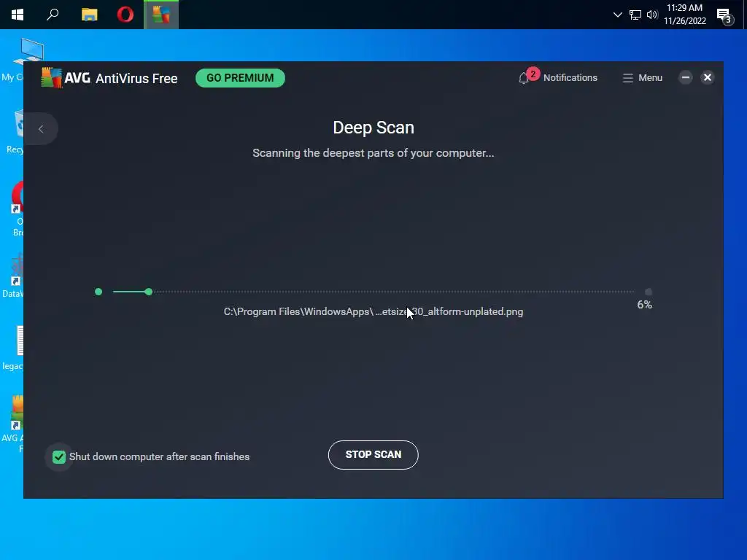Open the taskbar clock and date
The height and width of the screenshot is (560, 747).
click(684, 15)
